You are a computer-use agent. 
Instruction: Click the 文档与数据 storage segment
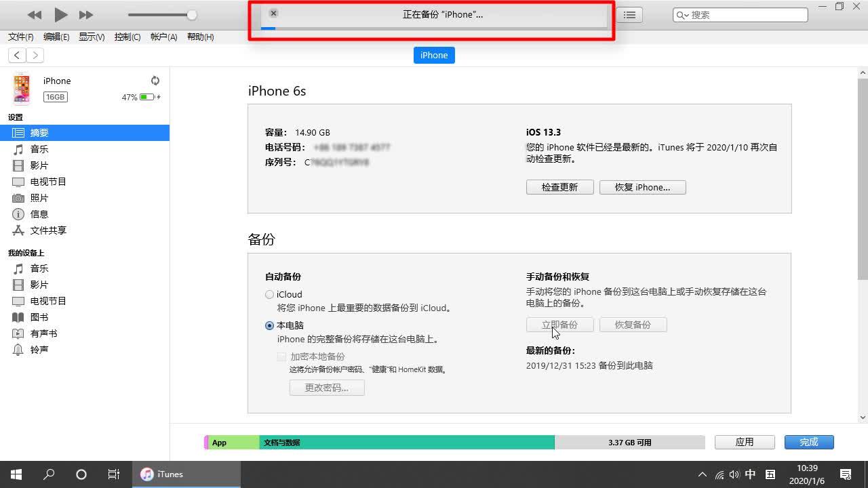(407, 443)
